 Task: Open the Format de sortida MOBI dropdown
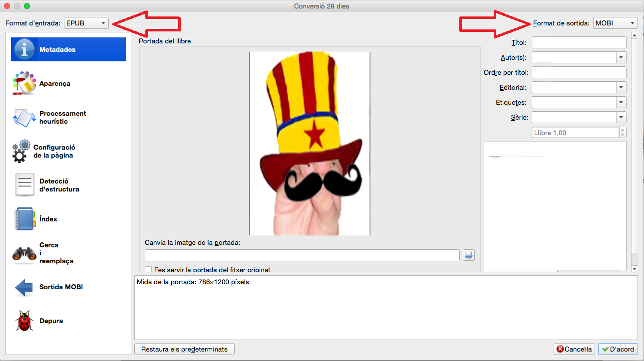coord(615,23)
